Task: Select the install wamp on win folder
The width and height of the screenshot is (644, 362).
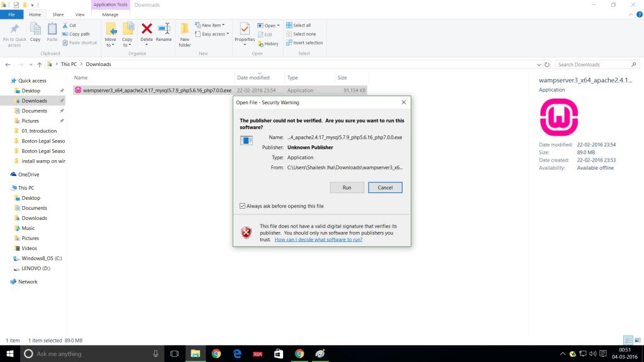Action: point(43,161)
